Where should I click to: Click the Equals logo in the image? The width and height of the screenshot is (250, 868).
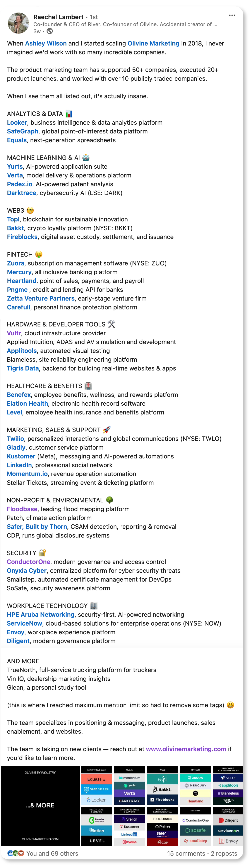(96, 779)
